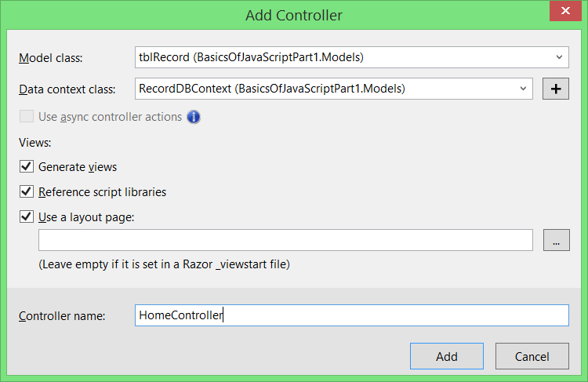Click the Views section heading

tap(34, 143)
